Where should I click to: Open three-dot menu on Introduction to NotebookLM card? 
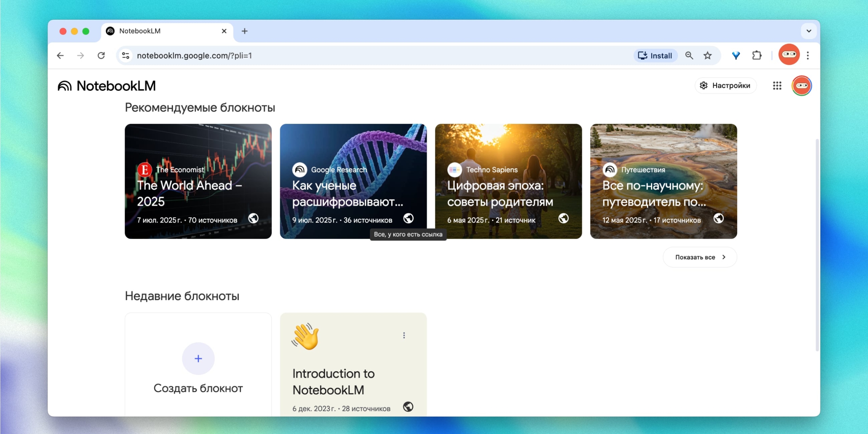pos(404,335)
